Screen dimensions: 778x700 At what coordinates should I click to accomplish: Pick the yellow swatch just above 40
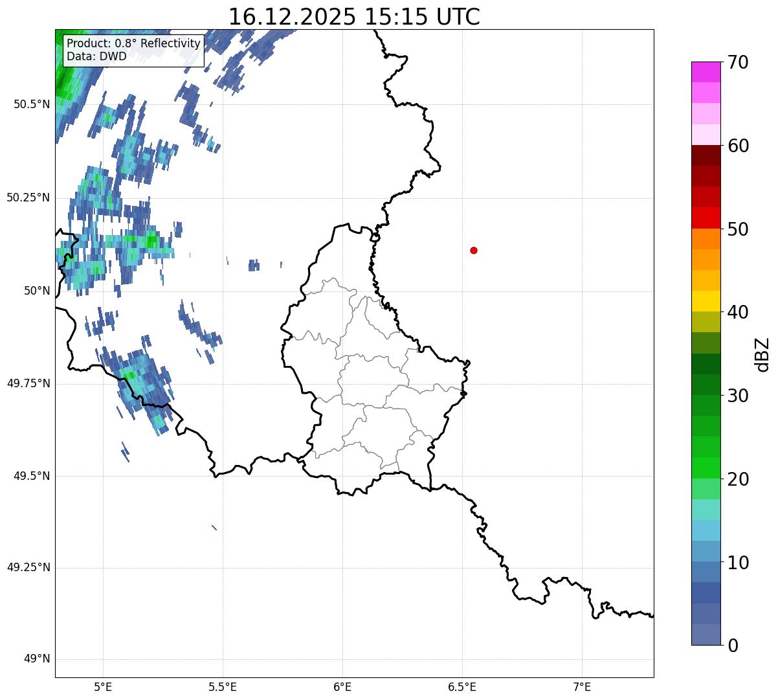coord(706,301)
